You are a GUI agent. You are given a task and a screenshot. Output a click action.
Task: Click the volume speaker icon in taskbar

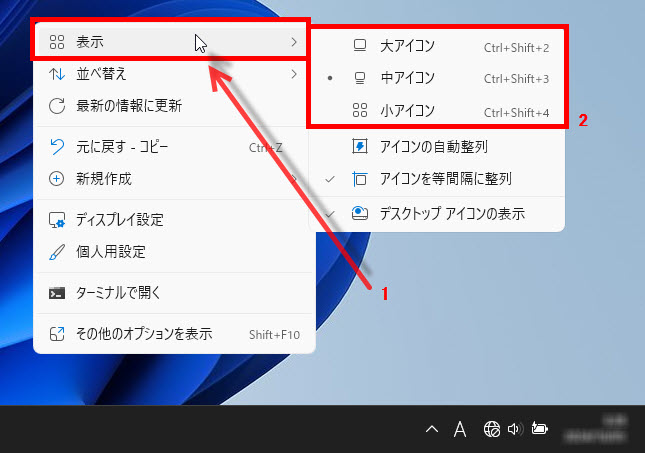(x=515, y=429)
